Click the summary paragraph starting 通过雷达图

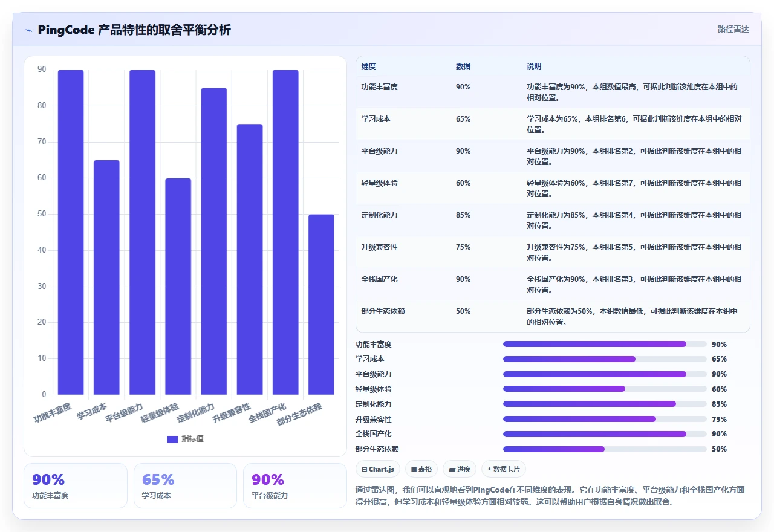pyautogui.click(x=550, y=496)
